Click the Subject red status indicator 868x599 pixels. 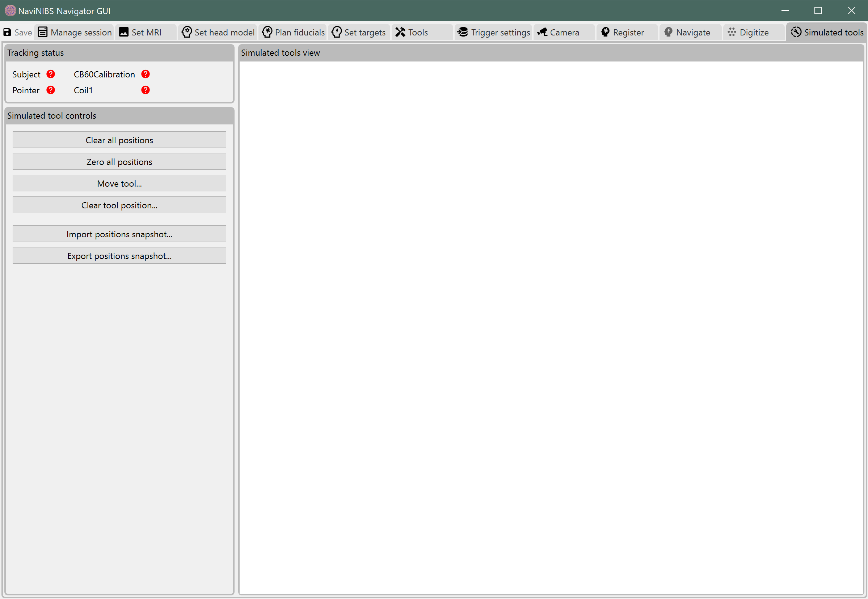click(51, 74)
